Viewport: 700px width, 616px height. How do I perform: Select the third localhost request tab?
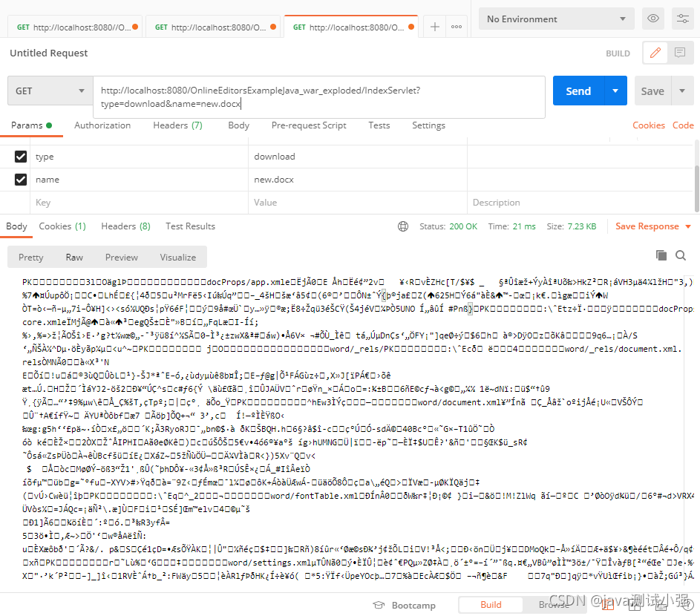tap(352, 27)
